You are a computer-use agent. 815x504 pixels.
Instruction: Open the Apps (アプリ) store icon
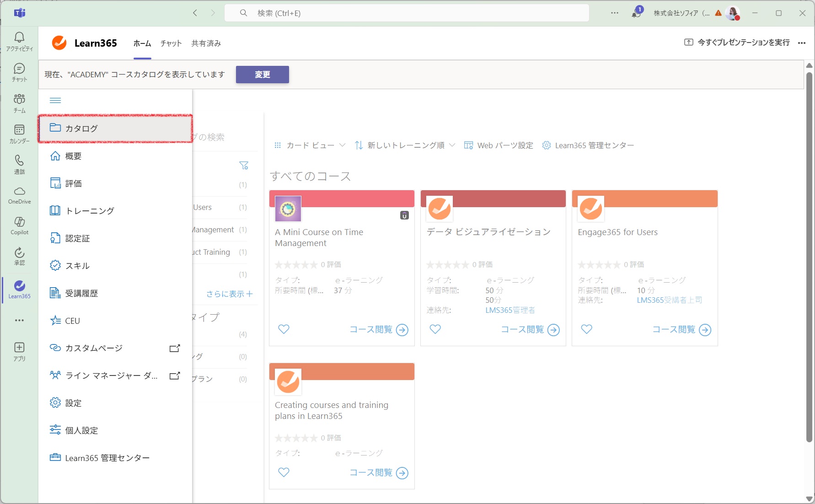point(19,352)
